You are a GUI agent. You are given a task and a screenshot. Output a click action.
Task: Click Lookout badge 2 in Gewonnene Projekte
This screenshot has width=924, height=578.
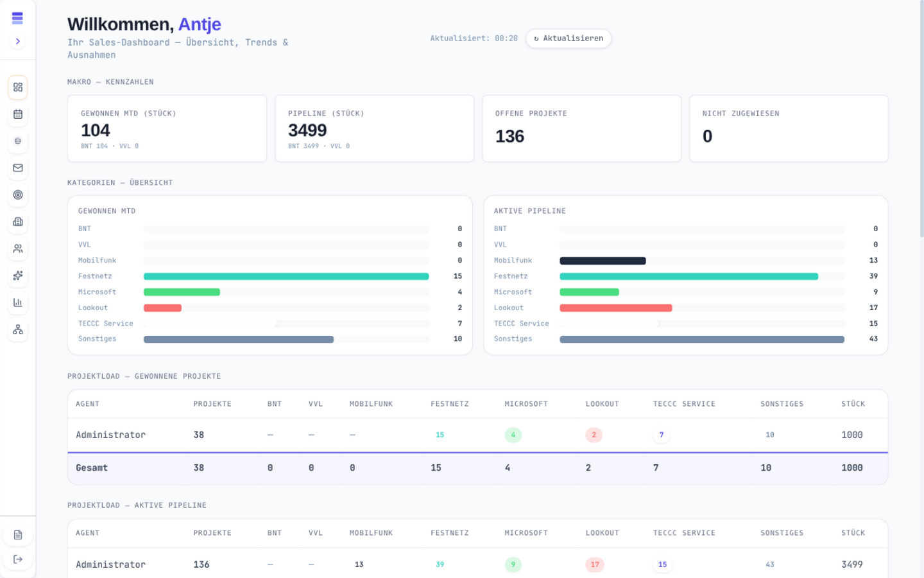click(594, 435)
